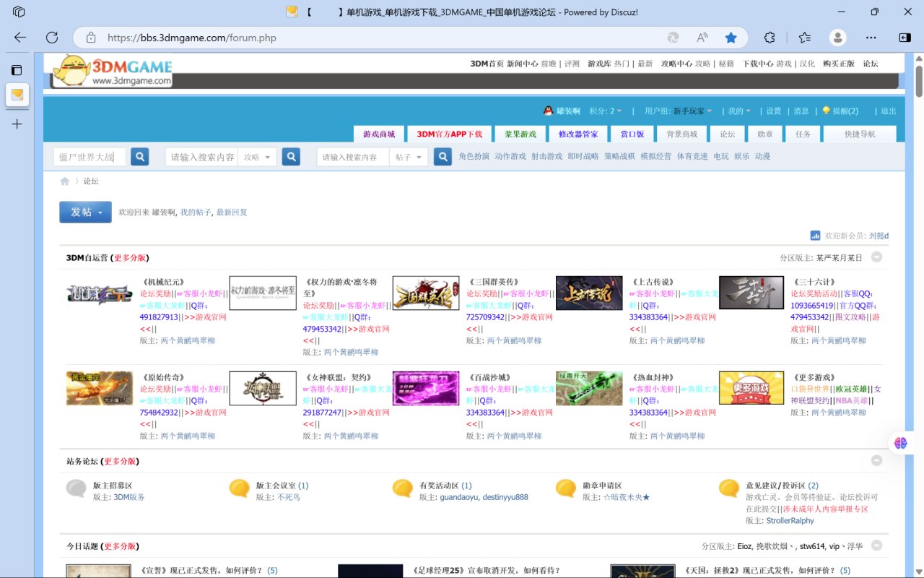Go back to the previous page
The image size is (924, 578).
19,38
